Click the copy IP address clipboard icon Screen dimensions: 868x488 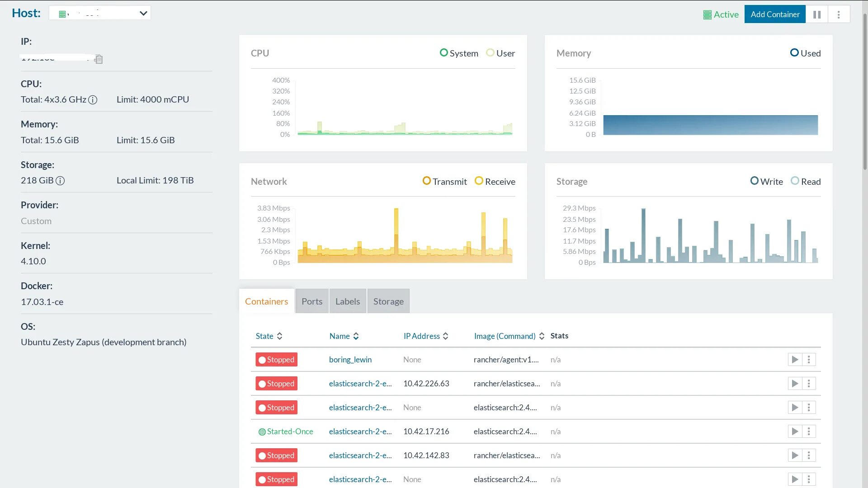click(x=99, y=59)
